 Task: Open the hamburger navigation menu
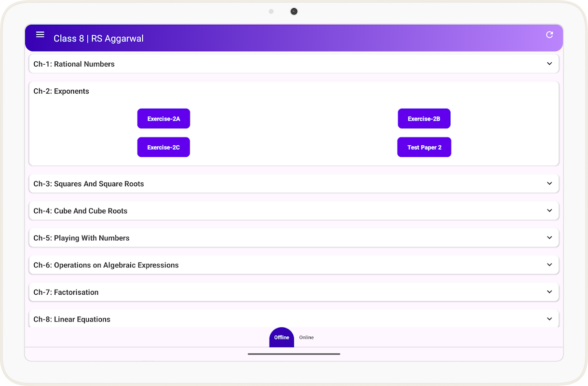40,34
